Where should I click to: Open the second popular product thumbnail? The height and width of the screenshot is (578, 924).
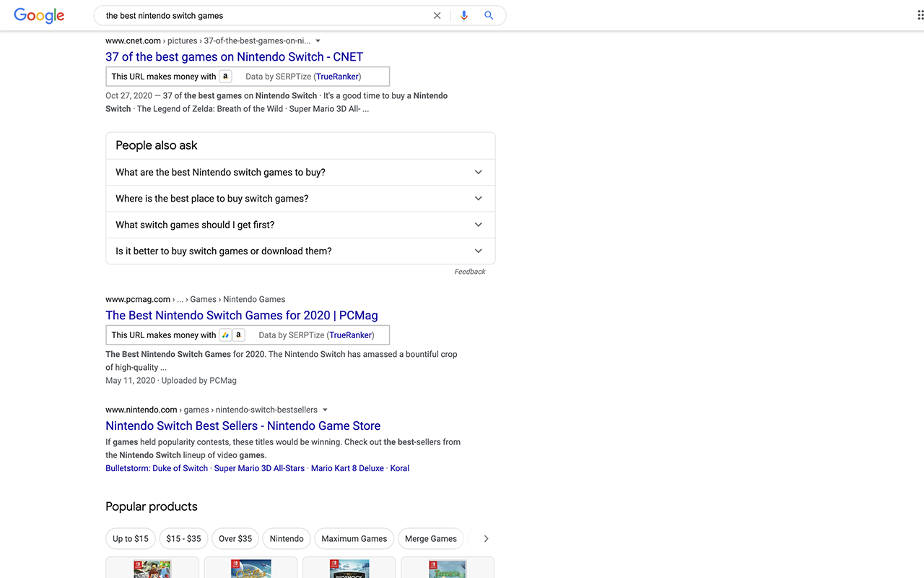(x=250, y=567)
